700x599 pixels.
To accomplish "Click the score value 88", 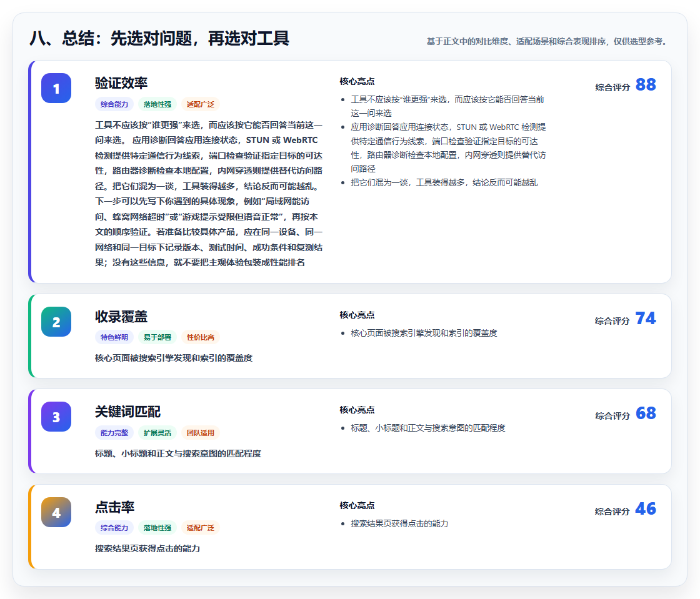I will pyautogui.click(x=646, y=85).
